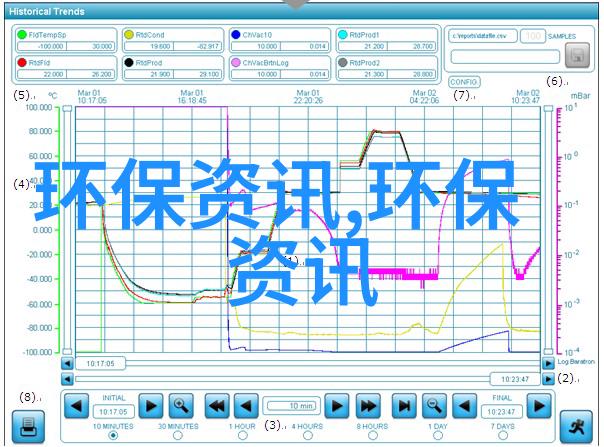This screenshot has height=447, width=604.
Task: Click the CONFIG button
Action: (x=464, y=82)
